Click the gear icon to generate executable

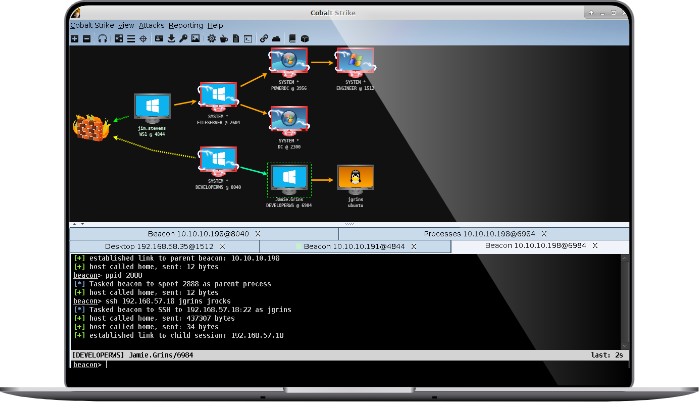[x=211, y=39]
